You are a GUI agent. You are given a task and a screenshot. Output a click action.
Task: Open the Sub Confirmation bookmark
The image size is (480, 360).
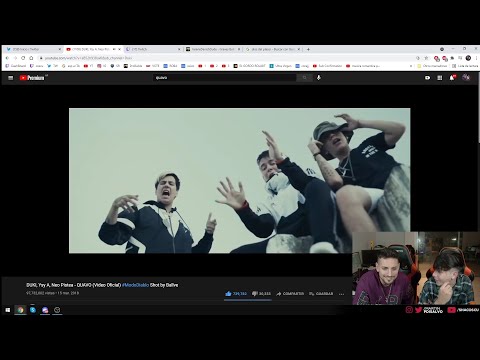[x=328, y=66]
